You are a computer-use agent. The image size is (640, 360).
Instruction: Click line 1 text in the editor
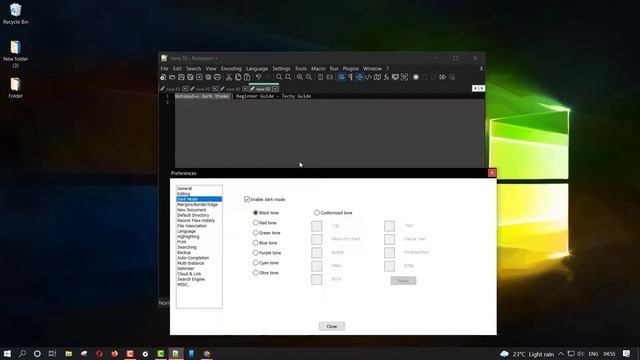[243, 96]
